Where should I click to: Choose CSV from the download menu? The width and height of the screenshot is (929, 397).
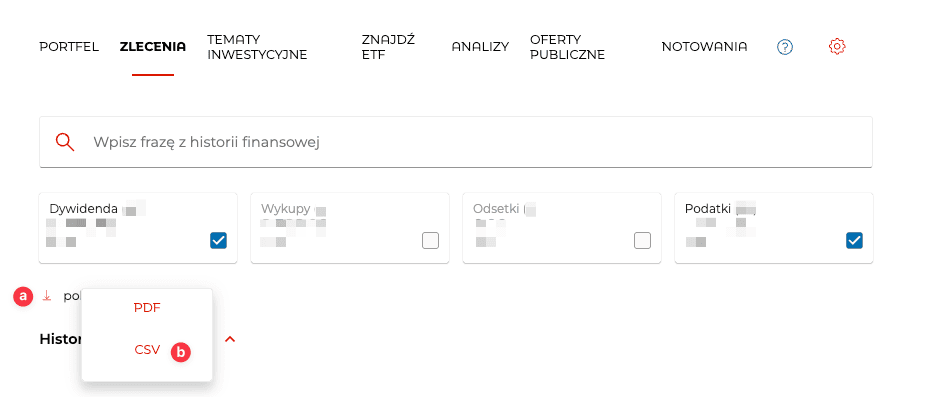pyautogui.click(x=147, y=350)
